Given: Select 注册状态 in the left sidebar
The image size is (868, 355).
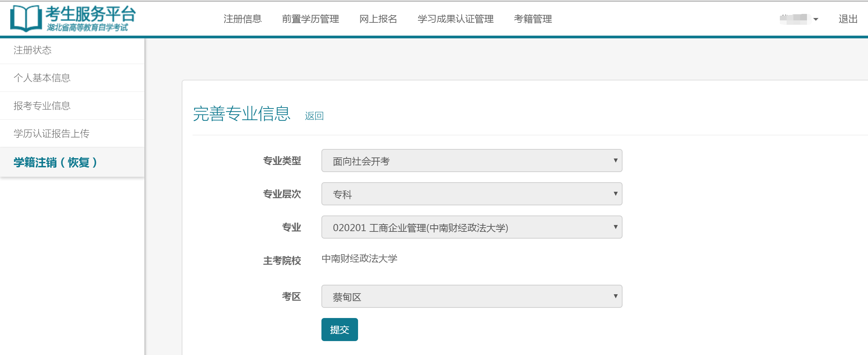Looking at the screenshot, I should (33, 50).
